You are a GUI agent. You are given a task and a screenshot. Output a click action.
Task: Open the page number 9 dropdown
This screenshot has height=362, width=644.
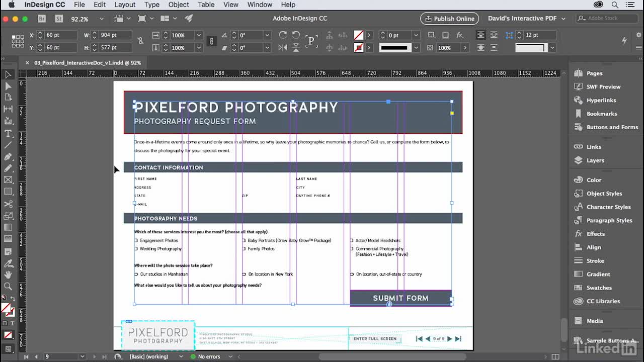tap(82, 356)
